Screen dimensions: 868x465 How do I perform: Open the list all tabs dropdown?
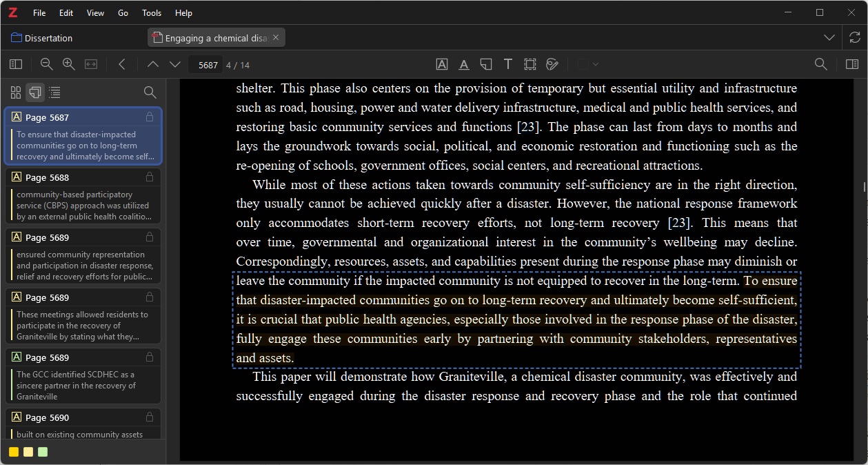pos(829,37)
